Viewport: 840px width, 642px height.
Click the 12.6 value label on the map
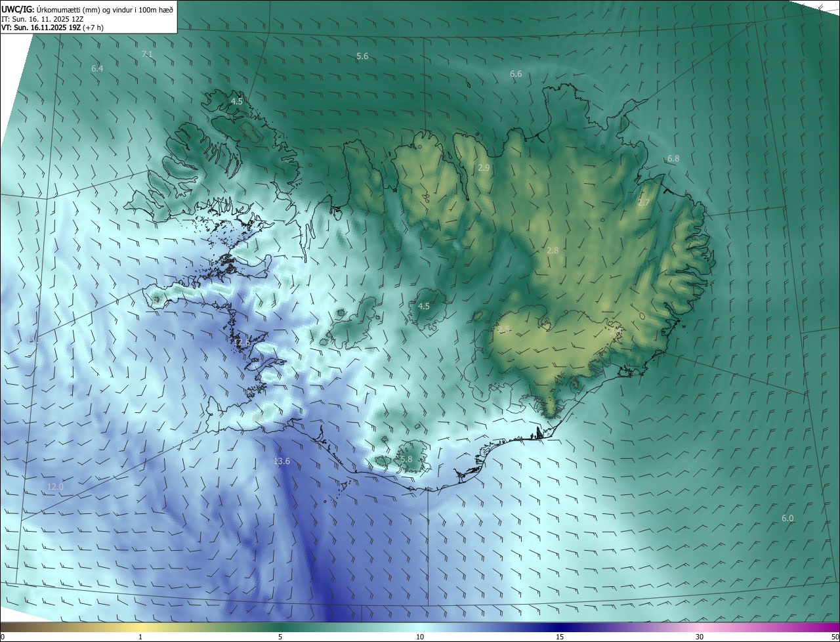pos(242,343)
